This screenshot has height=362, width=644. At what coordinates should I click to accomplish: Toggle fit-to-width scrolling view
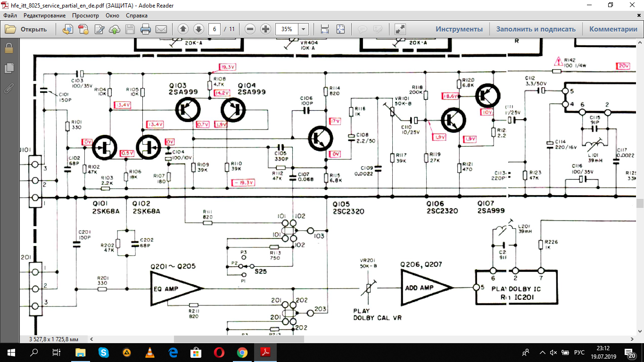coord(325,29)
